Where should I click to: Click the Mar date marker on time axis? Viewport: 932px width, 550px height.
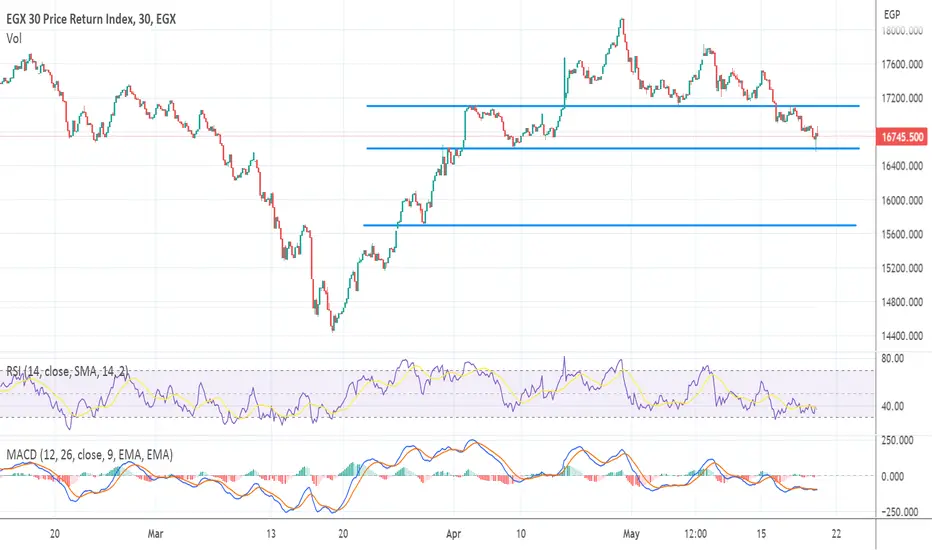coord(155,534)
